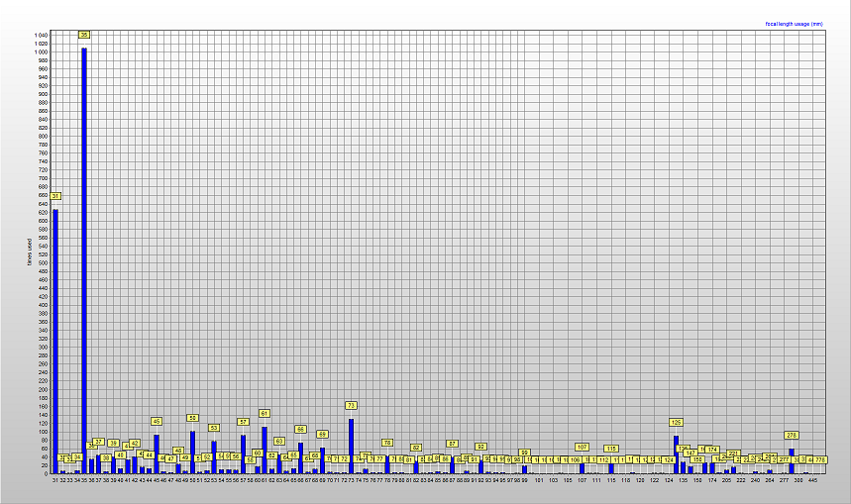This screenshot has width=851, height=504.
Task: Click the "times used" vertical axis title
Action: click(x=30, y=252)
